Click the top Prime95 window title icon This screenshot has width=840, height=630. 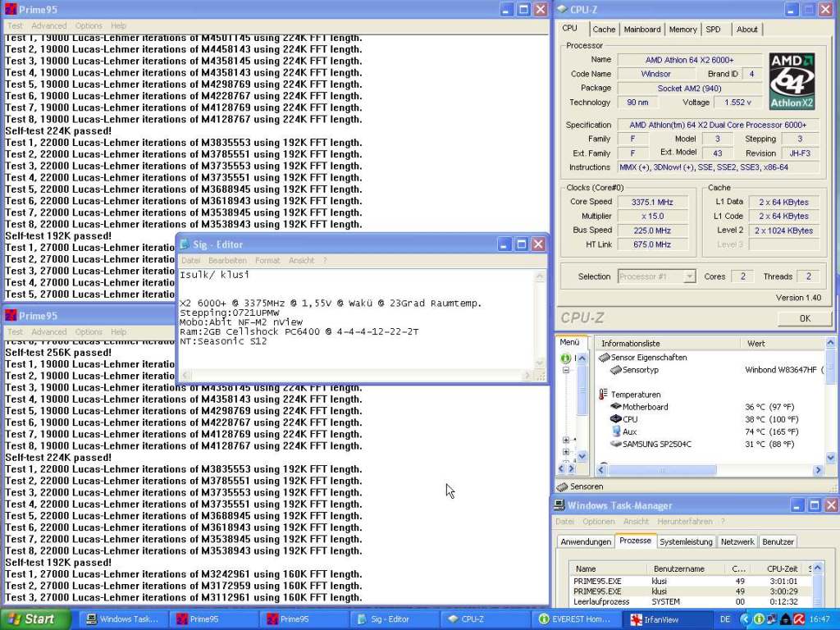10,9
